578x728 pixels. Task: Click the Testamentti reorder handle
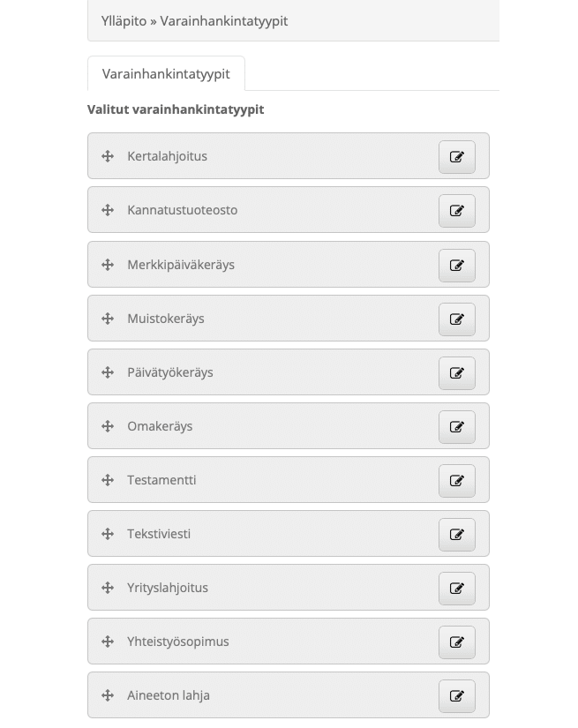[108, 480]
